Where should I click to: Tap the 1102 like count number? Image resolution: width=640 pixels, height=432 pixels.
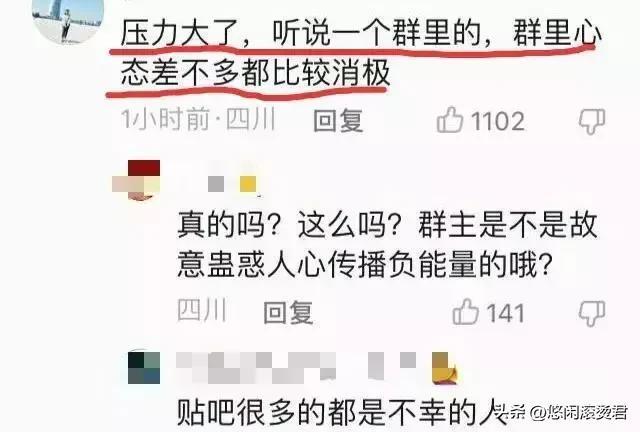click(x=498, y=122)
